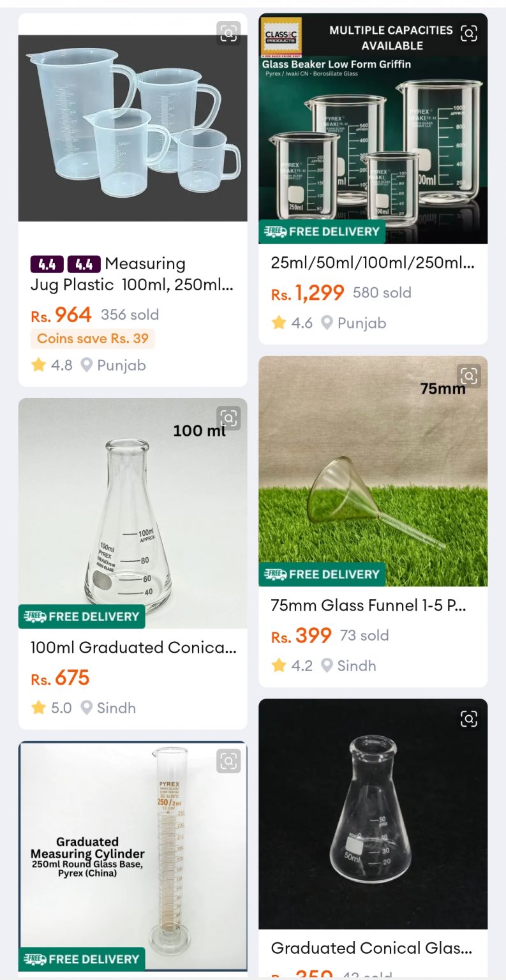Tap image search icon on 100 ml flask photo
Image resolution: width=506 pixels, height=980 pixels.
pyautogui.click(x=228, y=418)
